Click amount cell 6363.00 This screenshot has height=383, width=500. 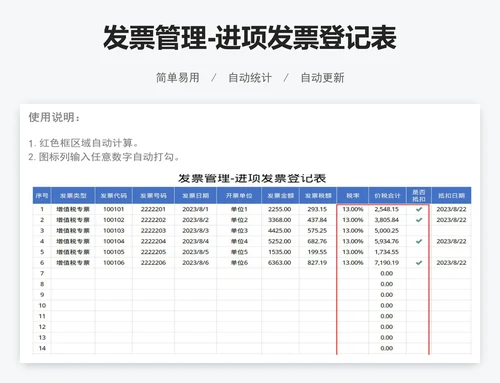(280, 263)
